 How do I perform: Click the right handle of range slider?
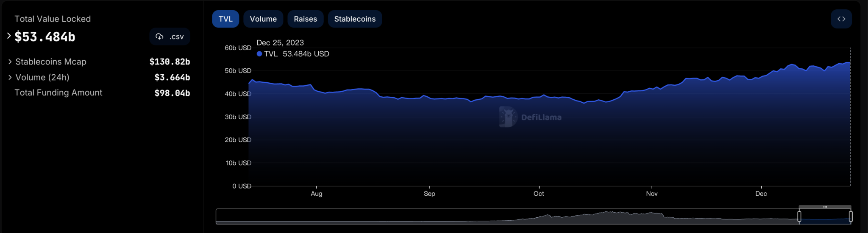click(850, 216)
